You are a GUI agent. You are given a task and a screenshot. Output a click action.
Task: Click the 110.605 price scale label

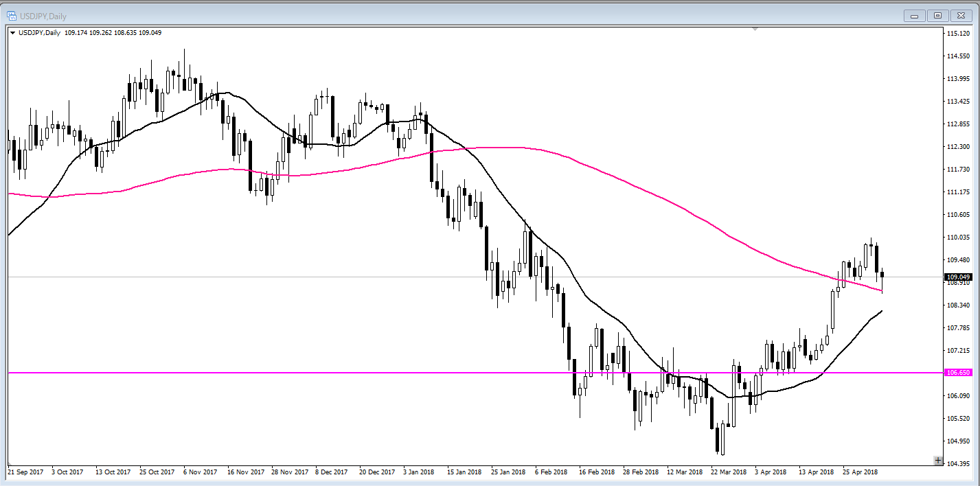957,214
